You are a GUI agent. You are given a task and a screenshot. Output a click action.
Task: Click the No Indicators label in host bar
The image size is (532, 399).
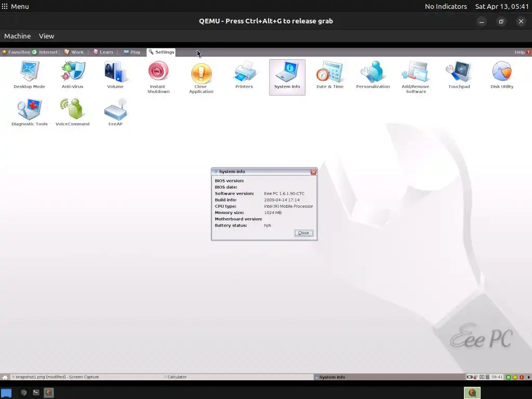(446, 6)
